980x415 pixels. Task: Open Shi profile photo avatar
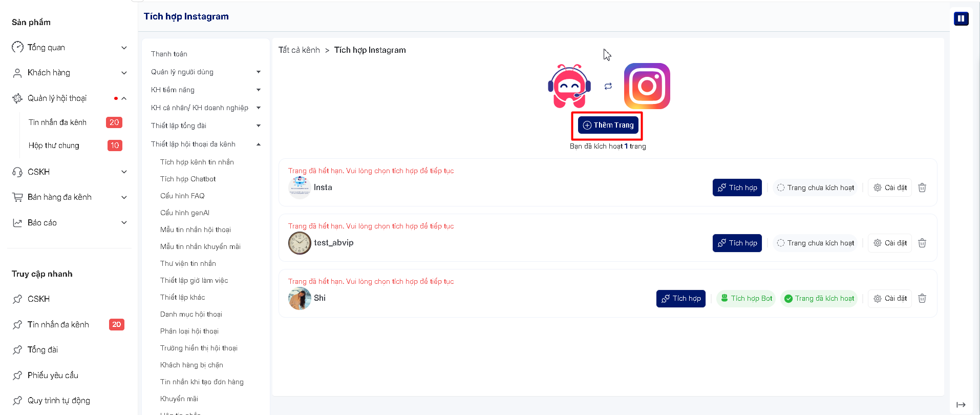300,298
